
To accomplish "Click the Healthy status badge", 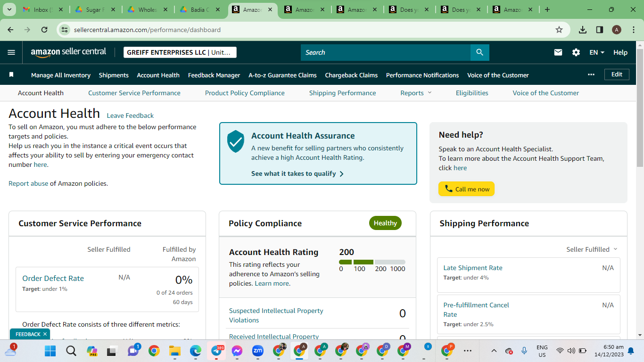I will click(x=385, y=223).
